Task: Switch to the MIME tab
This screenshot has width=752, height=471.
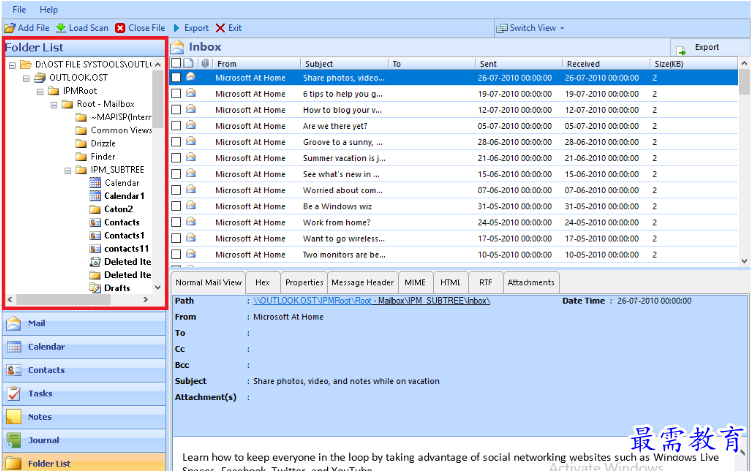Action: (415, 283)
